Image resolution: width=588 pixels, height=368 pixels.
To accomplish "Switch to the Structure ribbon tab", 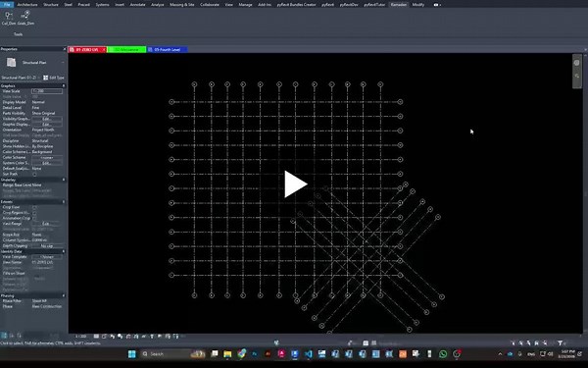I will tap(51, 5).
